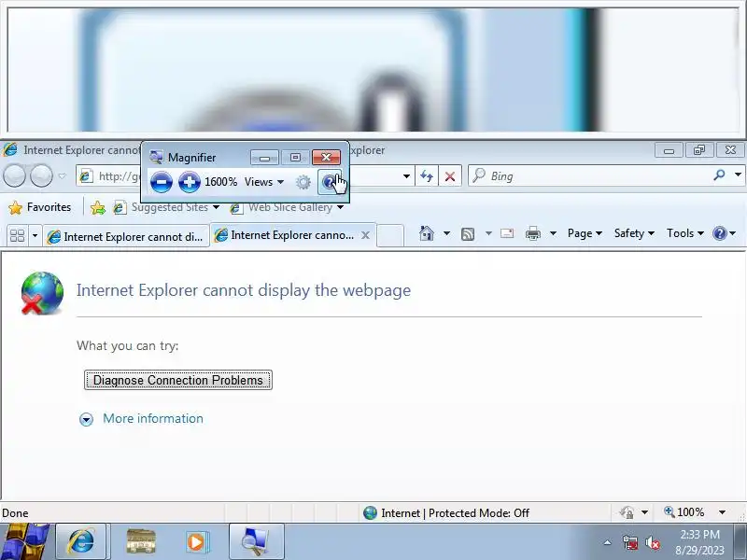The height and width of the screenshot is (560, 747).
Task: Launch Windows Media Player from taskbar
Action: pyautogui.click(x=196, y=542)
